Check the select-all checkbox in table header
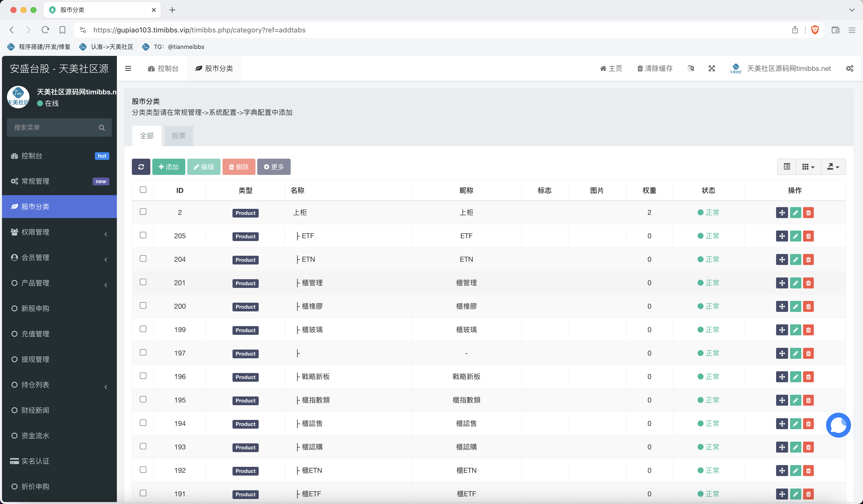The width and height of the screenshot is (863, 504). click(143, 190)
